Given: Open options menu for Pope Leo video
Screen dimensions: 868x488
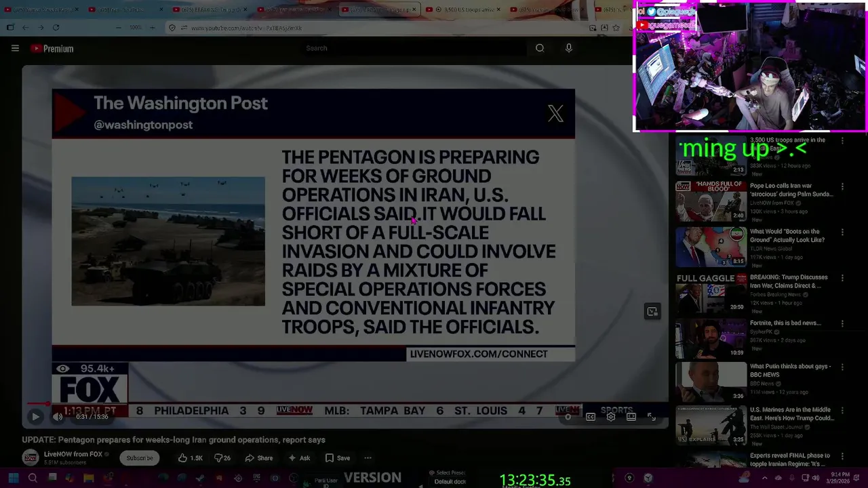Looking at the screenshot, I should click(842, 186).
